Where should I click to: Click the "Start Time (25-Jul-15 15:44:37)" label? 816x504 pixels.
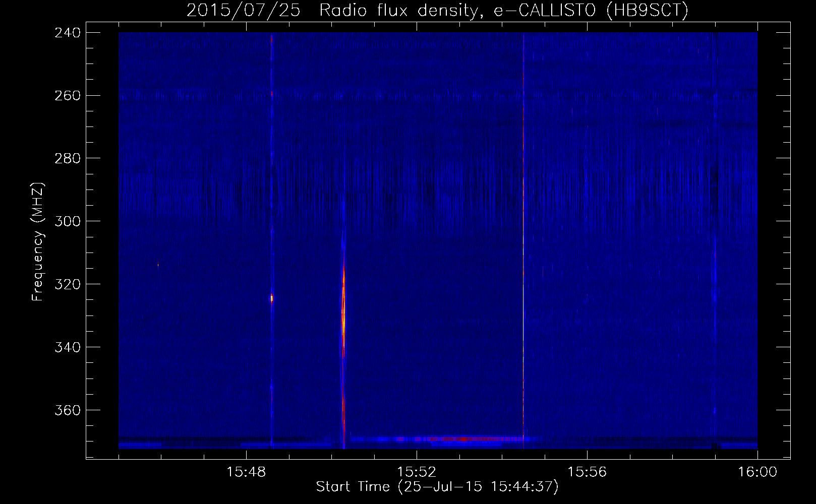point(437,487)
